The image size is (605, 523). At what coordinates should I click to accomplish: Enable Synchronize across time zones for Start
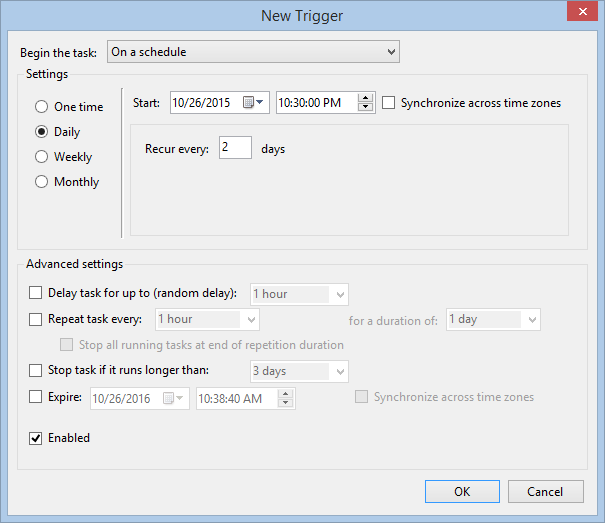point(389,103)
